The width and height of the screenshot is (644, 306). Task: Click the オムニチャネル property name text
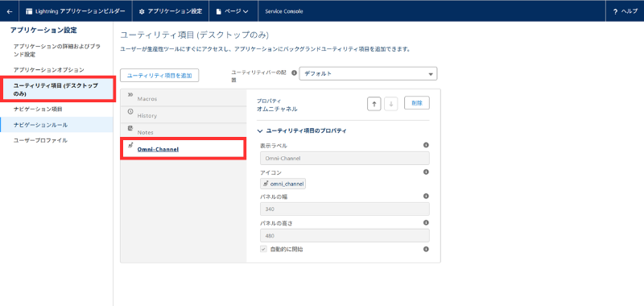[x=277, y=110]
